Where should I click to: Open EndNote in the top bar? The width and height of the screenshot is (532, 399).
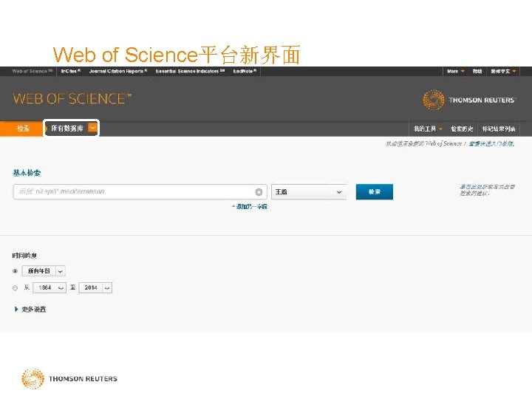(245, 71)
